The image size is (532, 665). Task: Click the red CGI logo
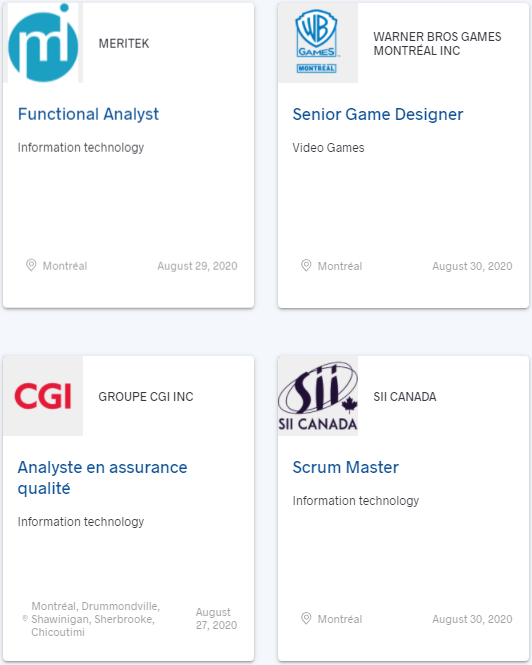click(43, 396)
